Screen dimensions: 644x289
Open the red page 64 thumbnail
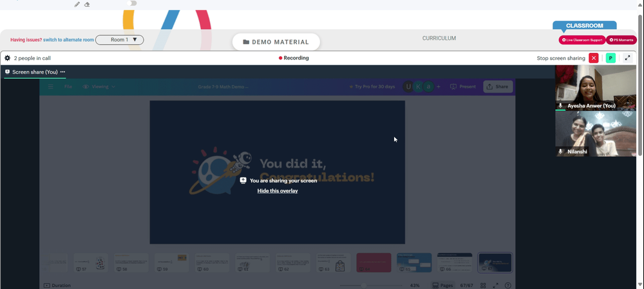(x=374, y=263)
